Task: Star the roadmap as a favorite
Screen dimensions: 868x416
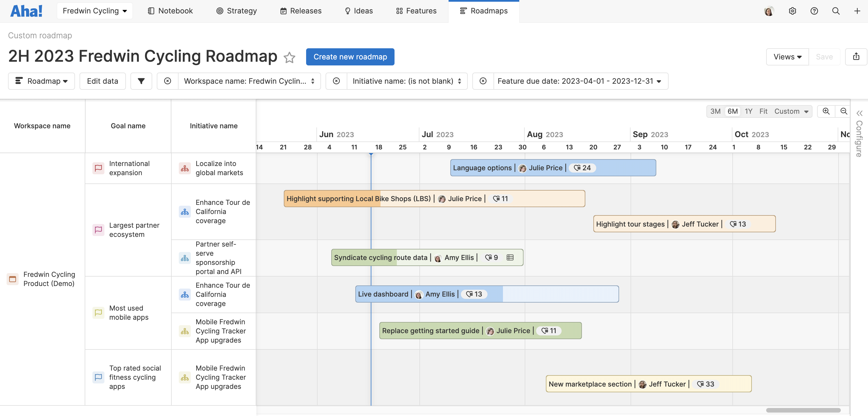Action: tap(289, 57)
